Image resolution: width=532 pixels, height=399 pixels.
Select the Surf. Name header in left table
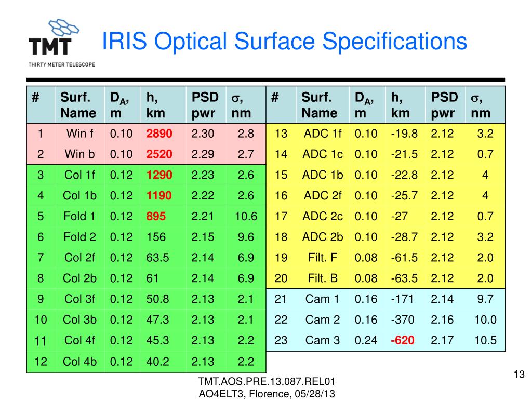pyautogui.click(x=78, y=105)
